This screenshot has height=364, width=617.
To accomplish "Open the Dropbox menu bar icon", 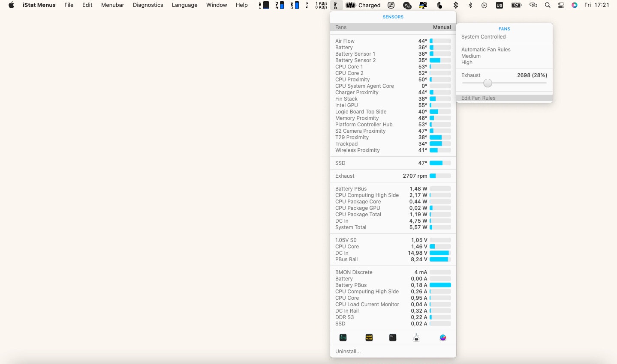I will [x=455, y=5].
